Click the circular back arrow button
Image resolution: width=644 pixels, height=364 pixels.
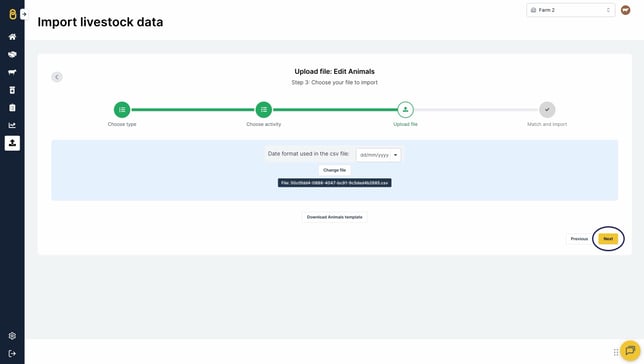tap(57, 77)
